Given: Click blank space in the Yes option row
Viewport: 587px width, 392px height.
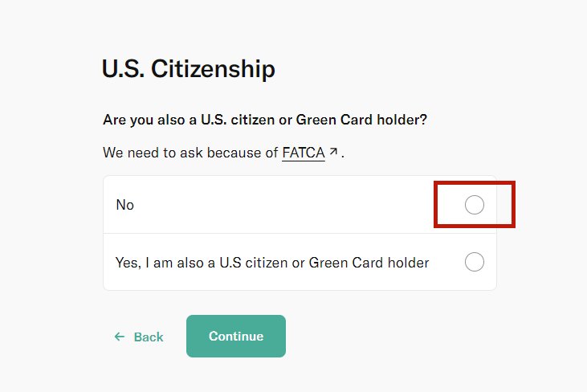Looking at the screenshot, I should coord(446,262).
